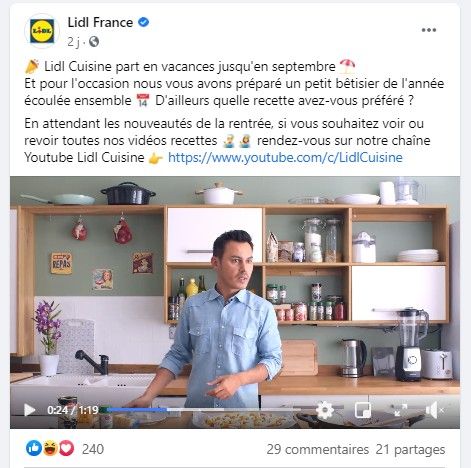471x468 pixels.
Task: Open the video settings gear
Action: point(325,410)
